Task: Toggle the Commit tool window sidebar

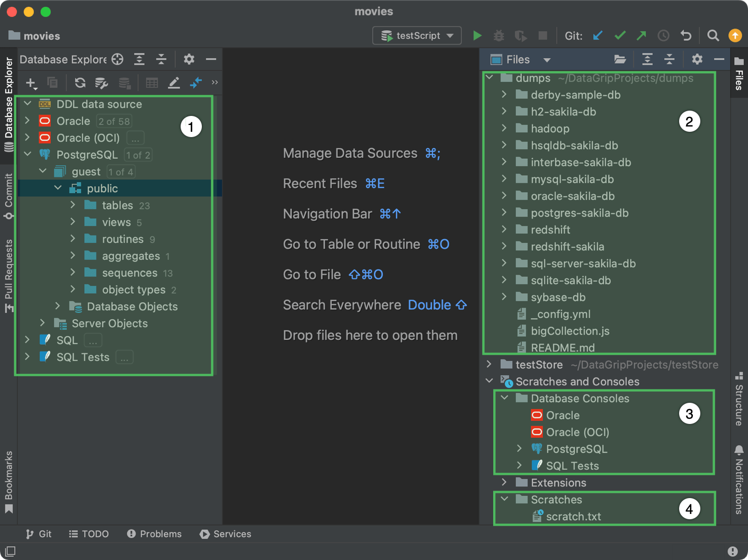Action: point(8,196)
